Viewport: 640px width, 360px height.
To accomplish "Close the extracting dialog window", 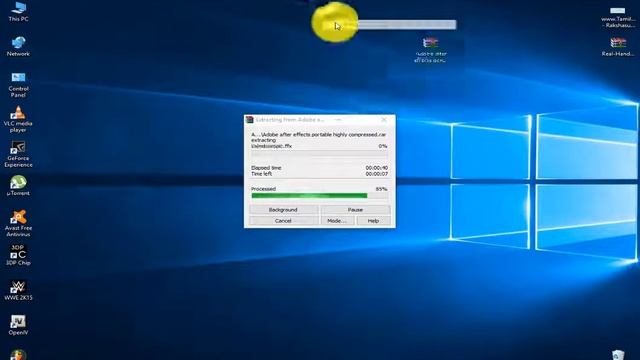I will coord(384,120).
